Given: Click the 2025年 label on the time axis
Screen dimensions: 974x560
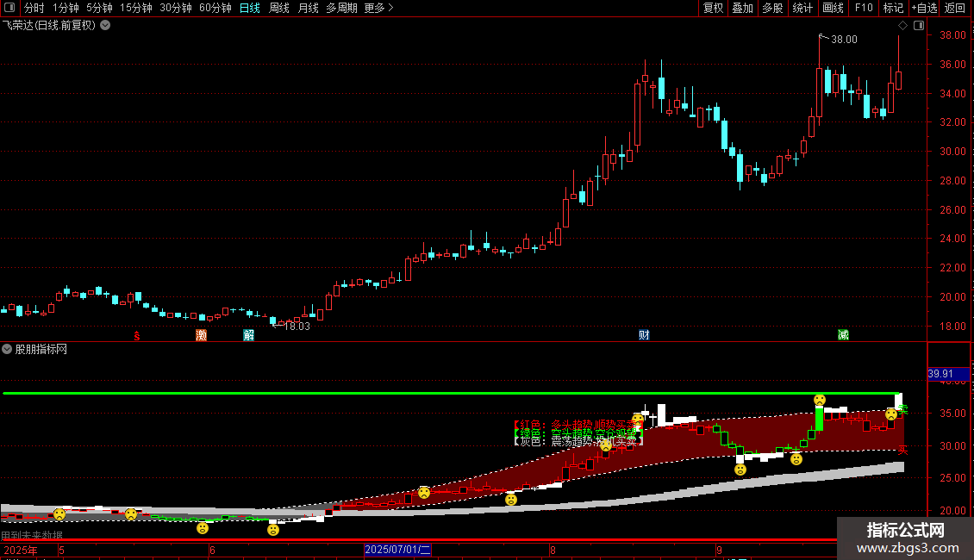Looking at the screenshot, I should 21,550.
